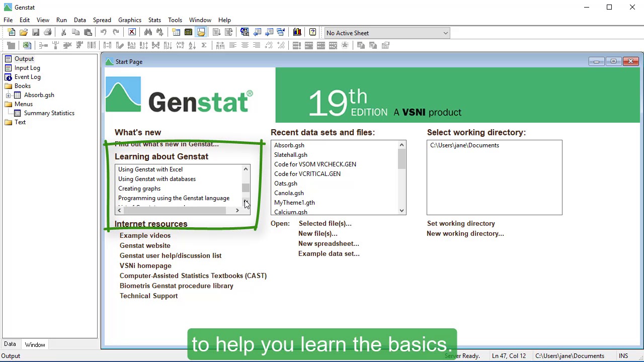Click the Copy toolbar icon
This screenshot has width=644, height=362.
pos(75,33)
